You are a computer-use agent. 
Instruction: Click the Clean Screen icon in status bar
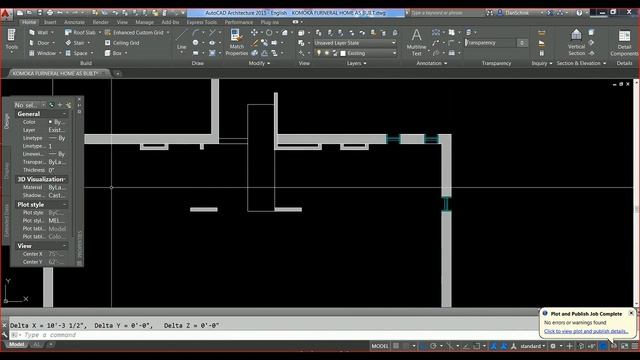(x=624, y=346)
